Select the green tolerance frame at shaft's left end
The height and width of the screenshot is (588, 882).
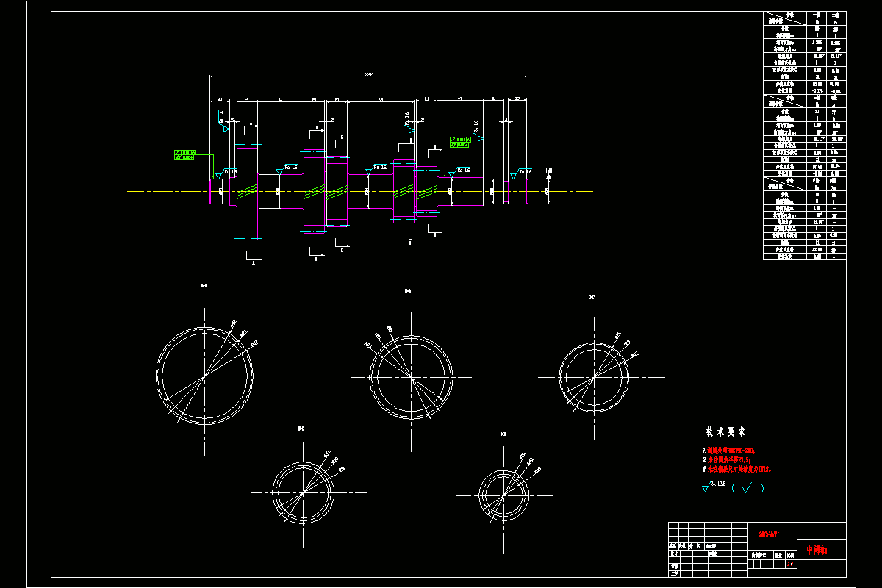point(184,154)
